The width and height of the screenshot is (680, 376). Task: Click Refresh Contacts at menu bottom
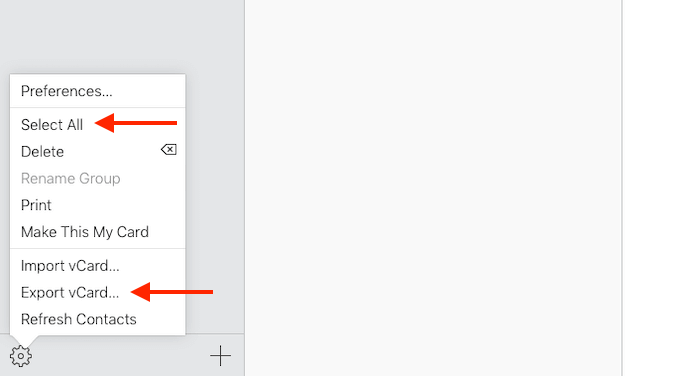(98, 320)
